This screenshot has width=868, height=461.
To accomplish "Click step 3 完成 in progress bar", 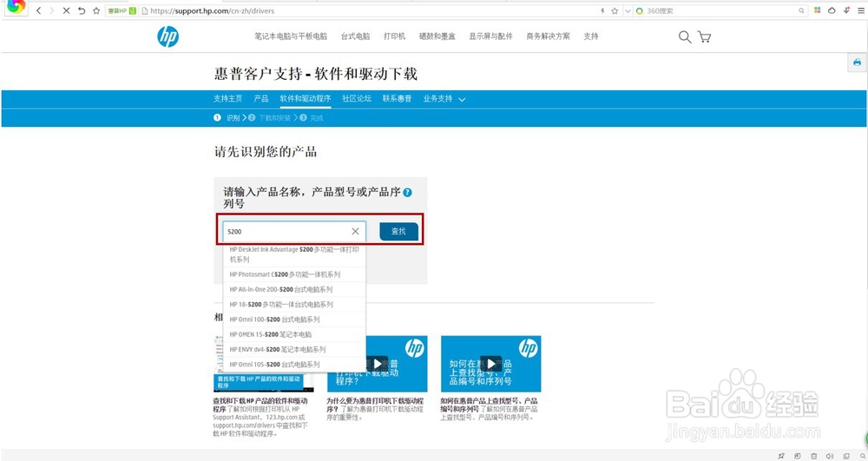I will tap(312, 118).
